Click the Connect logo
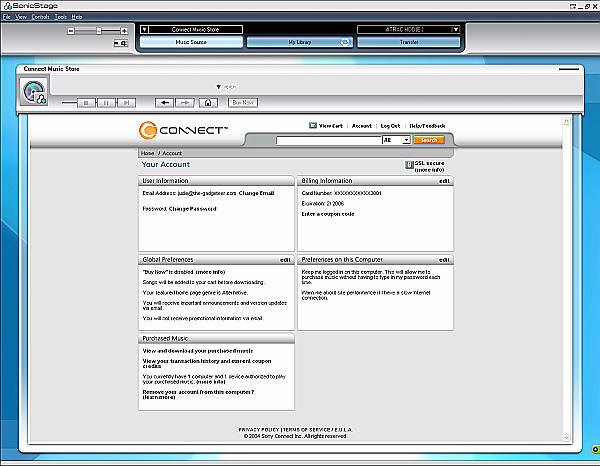Image resolution: width=600 pixels, height=466 pixels. click(185, 131)
